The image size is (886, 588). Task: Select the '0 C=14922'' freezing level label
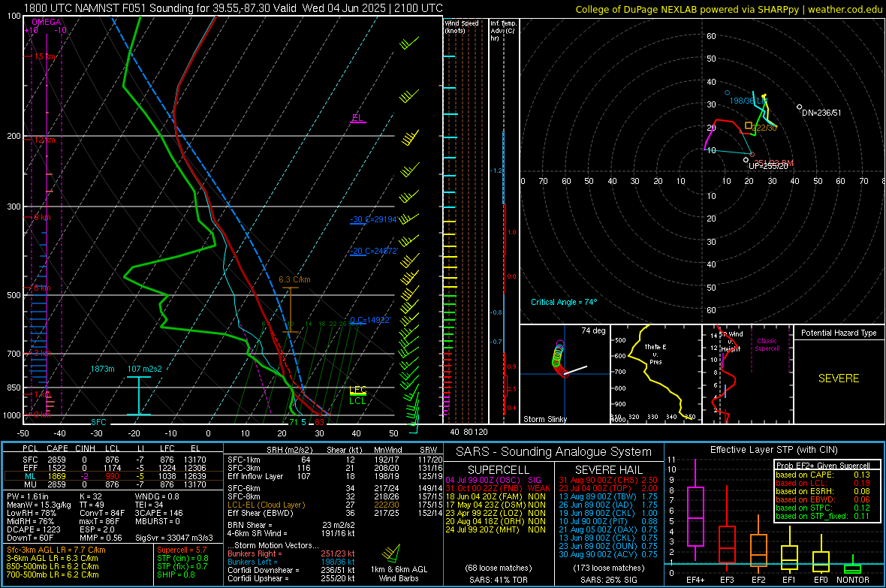[370, 320]
